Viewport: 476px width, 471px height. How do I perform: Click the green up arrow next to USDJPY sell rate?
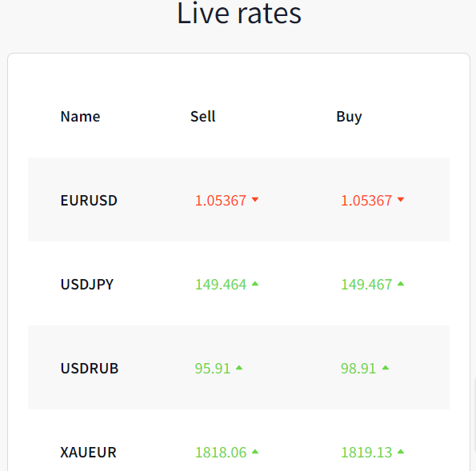(255, 284)
